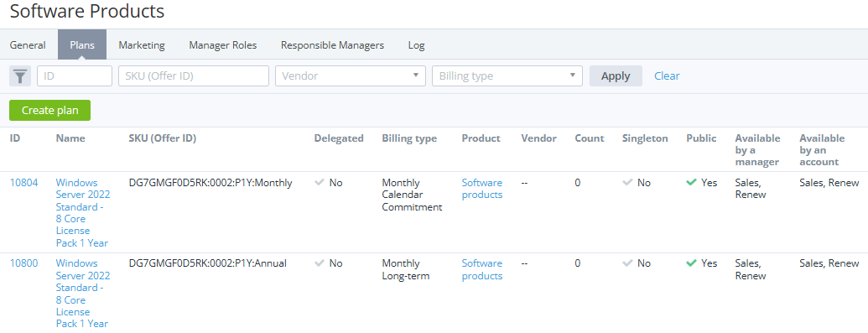Click the Billing type column header

click(409, 138)
